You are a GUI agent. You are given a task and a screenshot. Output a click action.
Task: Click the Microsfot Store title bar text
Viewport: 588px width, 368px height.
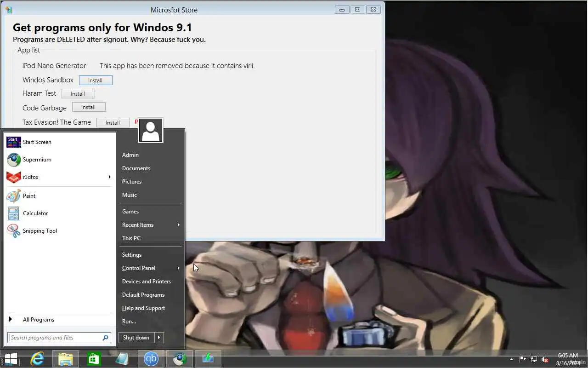pyautogui.click(x=174, y=10)
